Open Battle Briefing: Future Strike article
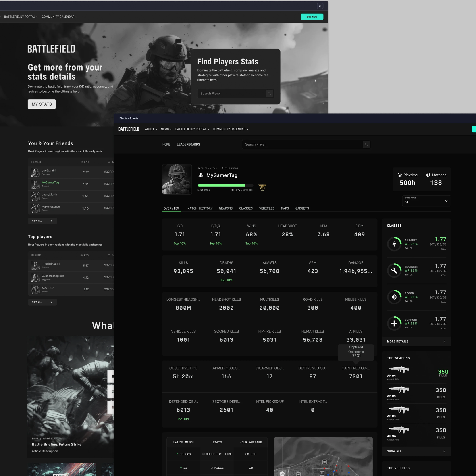This screenshot has width=476, height=476. point(56,444)
